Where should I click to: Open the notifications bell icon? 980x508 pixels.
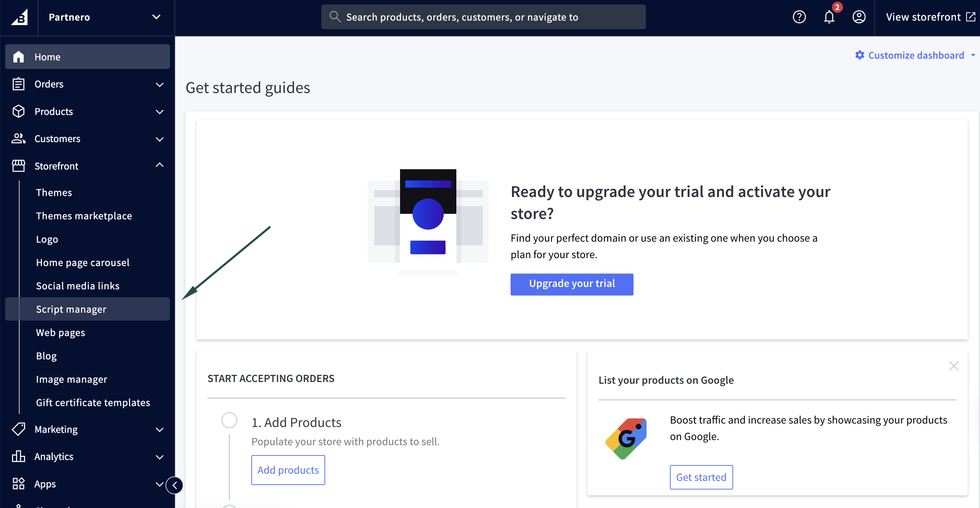[x=829, y=17]
